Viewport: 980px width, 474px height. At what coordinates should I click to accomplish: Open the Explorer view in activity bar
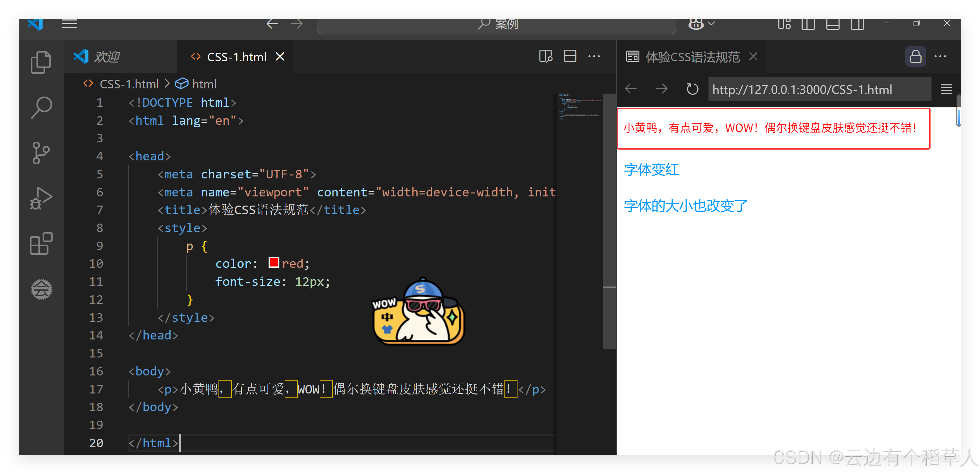41,62
